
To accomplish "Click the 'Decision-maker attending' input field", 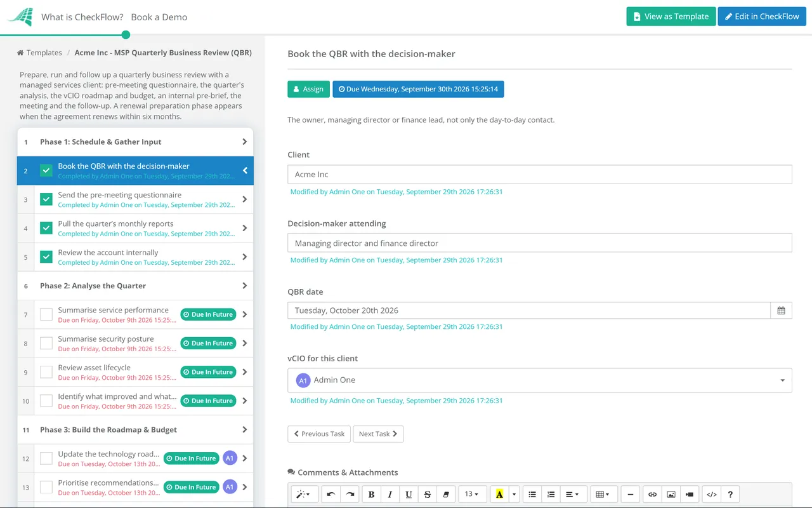I will (x=540, y=243).
